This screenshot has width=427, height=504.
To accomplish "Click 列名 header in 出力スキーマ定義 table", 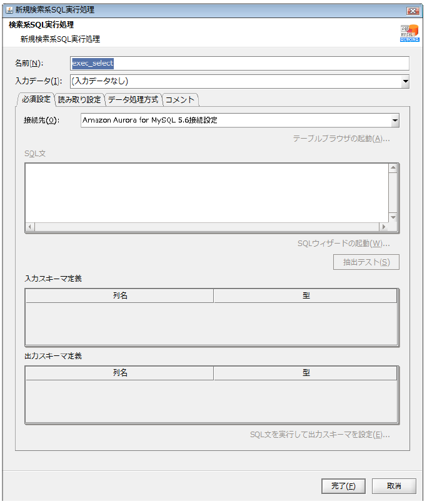I will pos(119,373).
